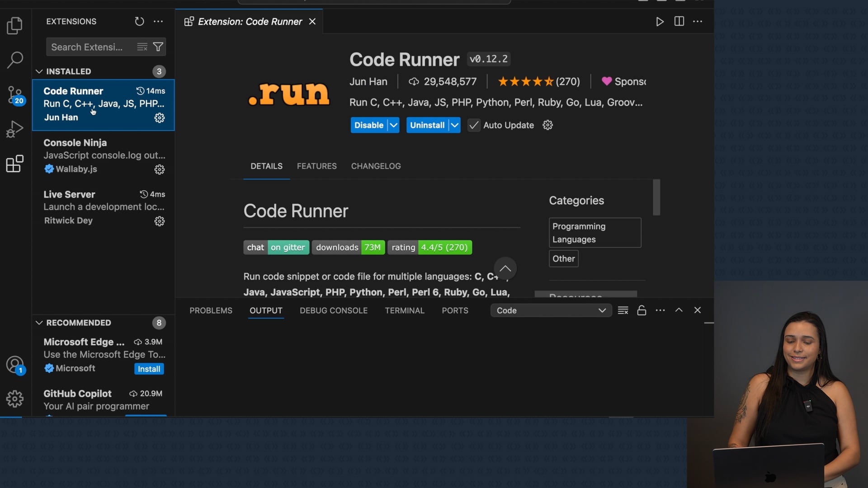
Task: Open Source Control view with 20 badge
Action: pos(14,95)
